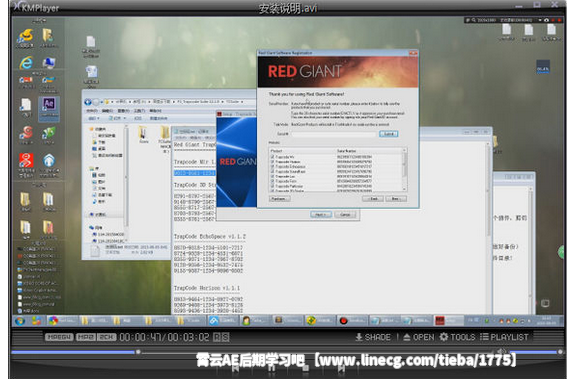Screen dimensions: 567x379
Task: Toggle the Trapcode Mir checkbox
Action: tap(272, 157)
